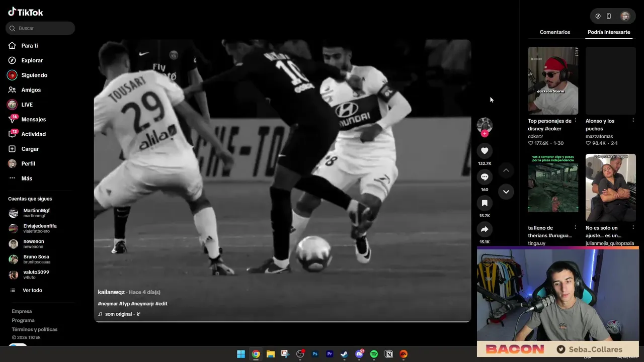Open the #neymar hashtag

coord(108,304)
